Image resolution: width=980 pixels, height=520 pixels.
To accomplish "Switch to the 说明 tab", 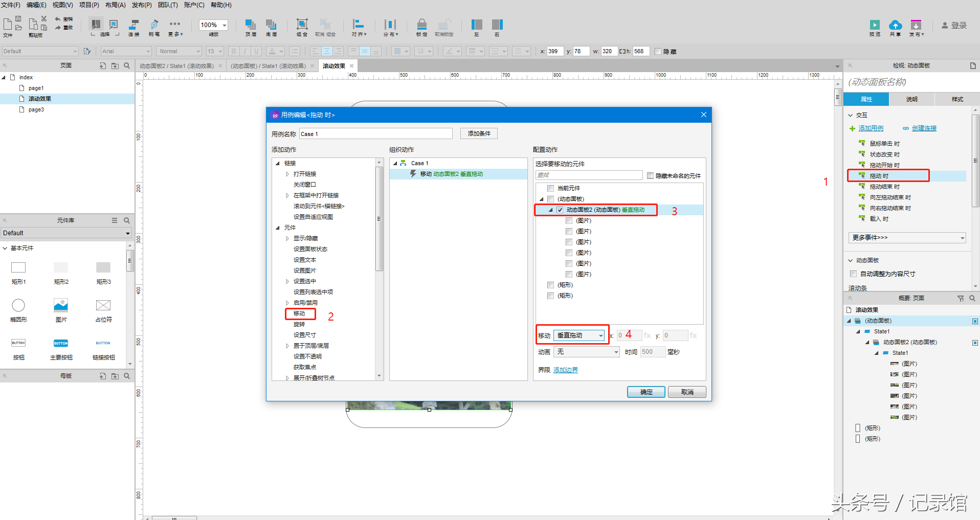I will pos(912,99).
